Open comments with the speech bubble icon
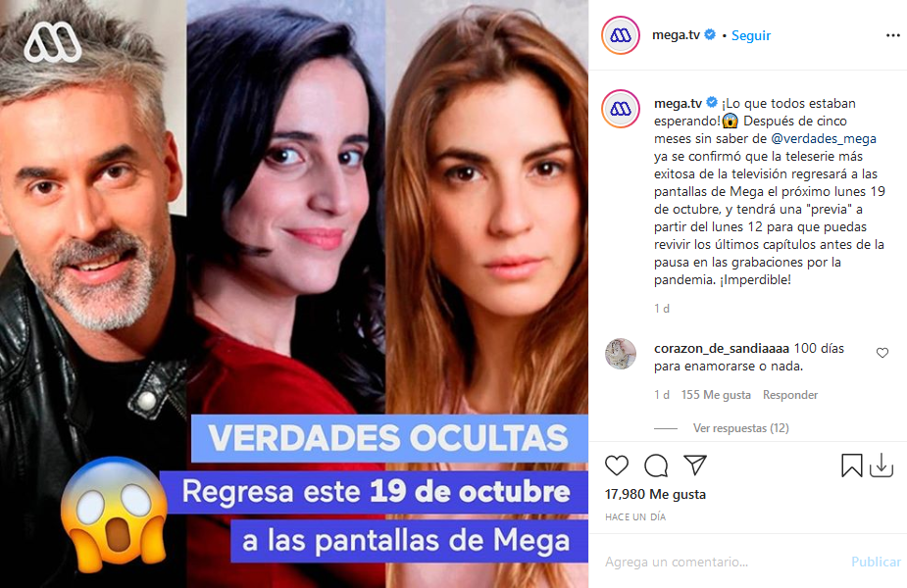Image resolution: width=907 pixels, height=588 pixels. pos(656,465)
